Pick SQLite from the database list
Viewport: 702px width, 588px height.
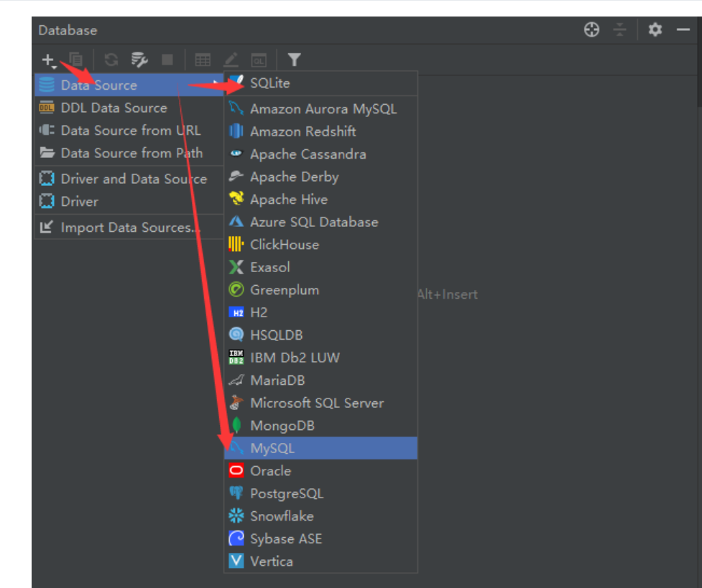[320, 83]
